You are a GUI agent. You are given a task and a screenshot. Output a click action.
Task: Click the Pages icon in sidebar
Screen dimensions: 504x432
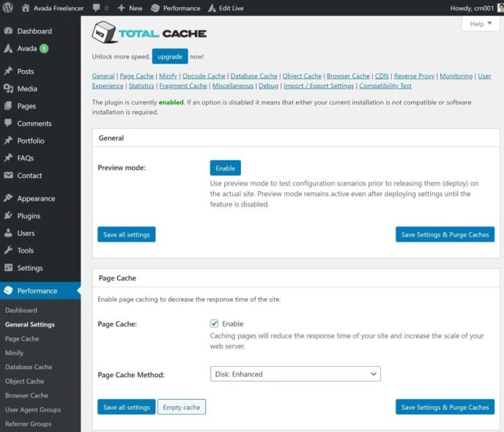pyautogui.click(x=8, y=105)
